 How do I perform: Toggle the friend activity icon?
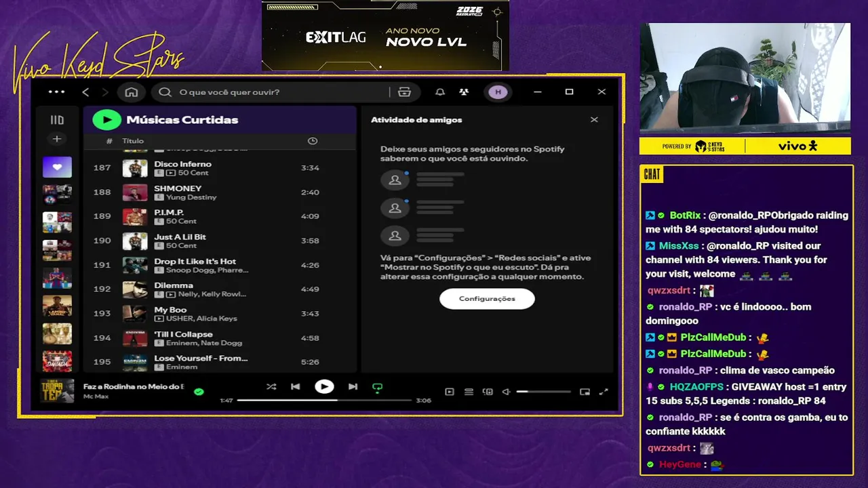(x=464, y=92)
